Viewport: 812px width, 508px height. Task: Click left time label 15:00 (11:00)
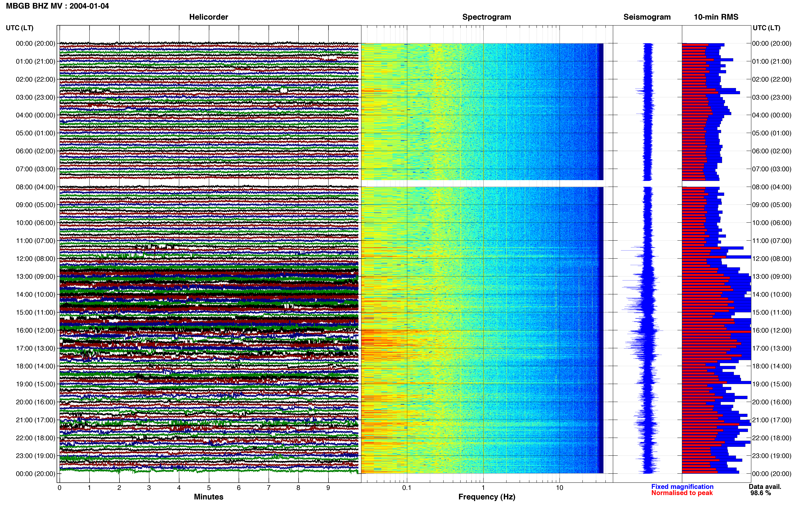36,313
